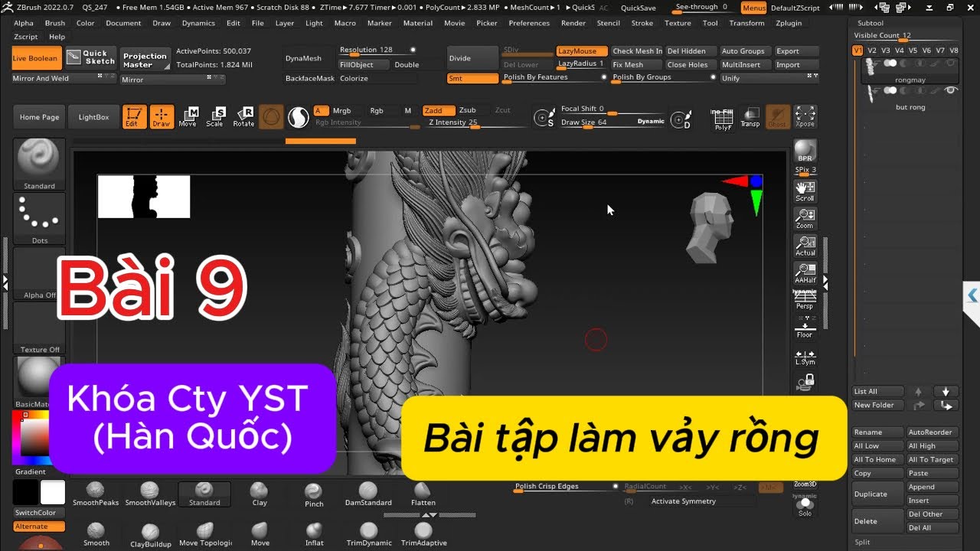Select the Pinch brush
The width and height of the screenshot is (980, 551).
pos(314,494)
